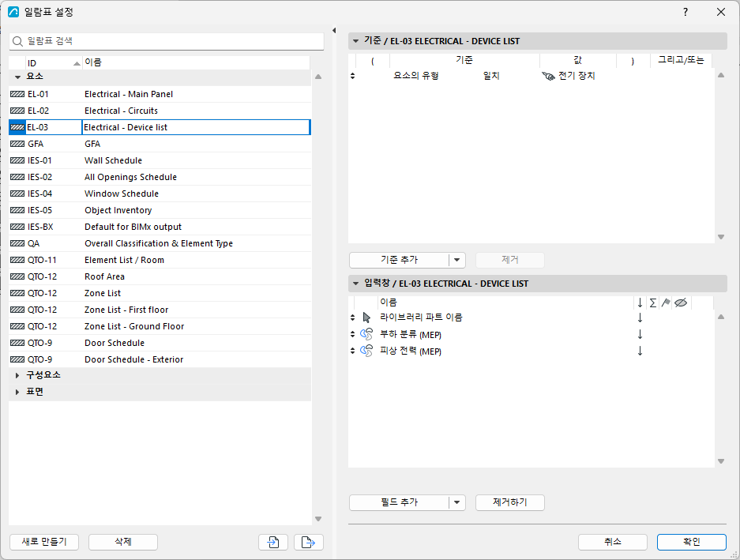Screen dimensions: 740x560
Task: Collapse the 기준 criteria panel
Action: coord(356,41)
